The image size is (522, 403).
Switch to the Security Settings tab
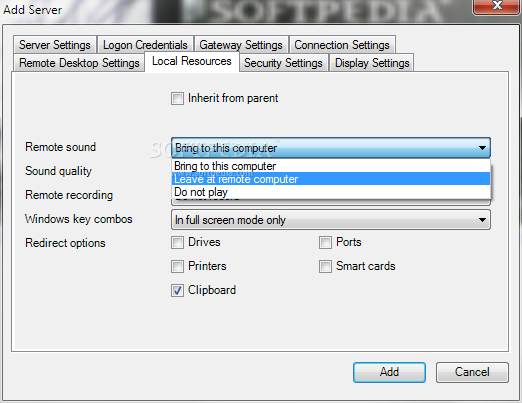(283, 63)
